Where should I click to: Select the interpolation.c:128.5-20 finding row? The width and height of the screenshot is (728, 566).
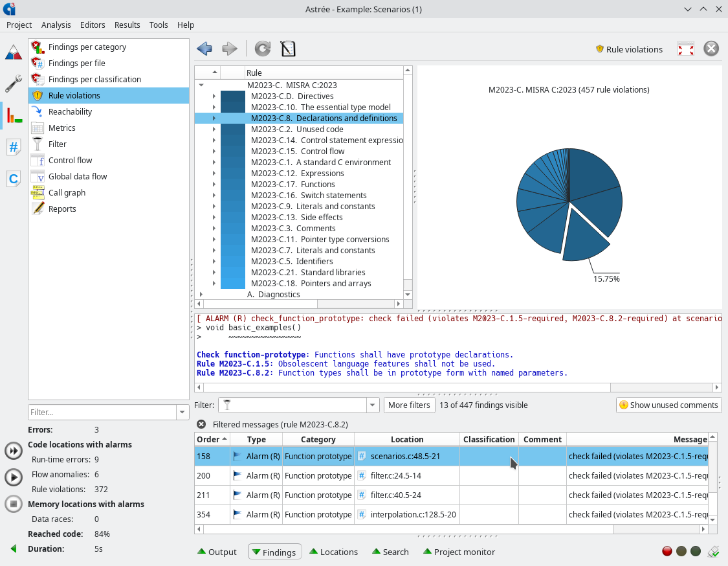pyautogui.click(x=451, y=515)
